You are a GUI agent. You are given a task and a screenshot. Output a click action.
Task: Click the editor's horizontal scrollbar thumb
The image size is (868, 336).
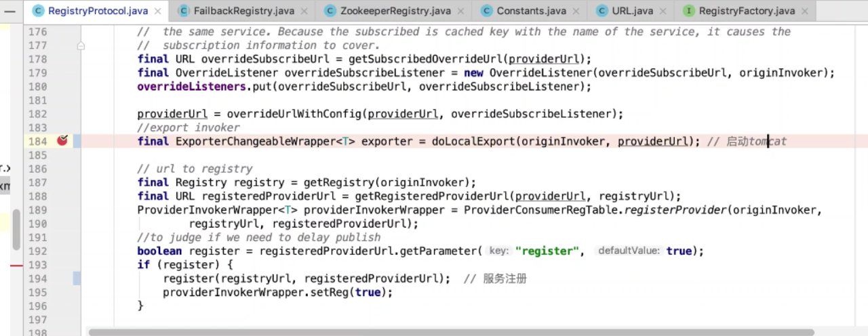[451, 332]
